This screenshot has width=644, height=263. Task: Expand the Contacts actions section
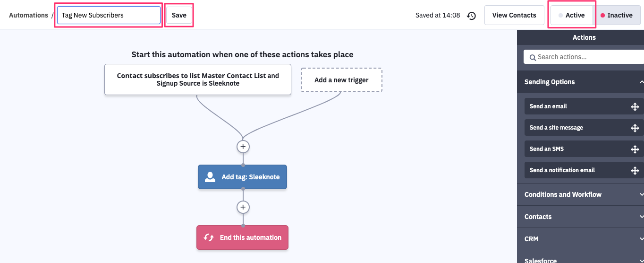[x=641, y=217]
